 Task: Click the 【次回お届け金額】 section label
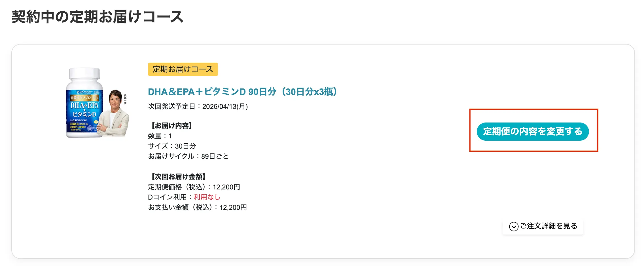pyautogui.click(x=178, y=177)
